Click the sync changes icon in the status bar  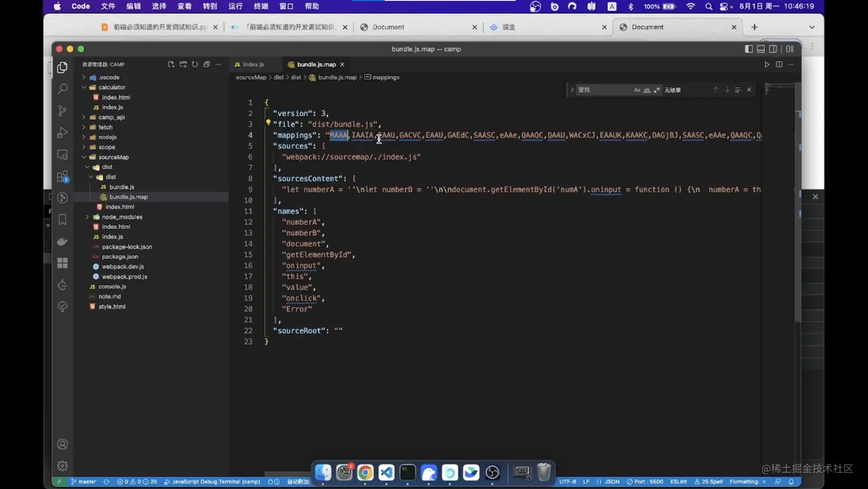pyautogui.click(x=106, y=482)
